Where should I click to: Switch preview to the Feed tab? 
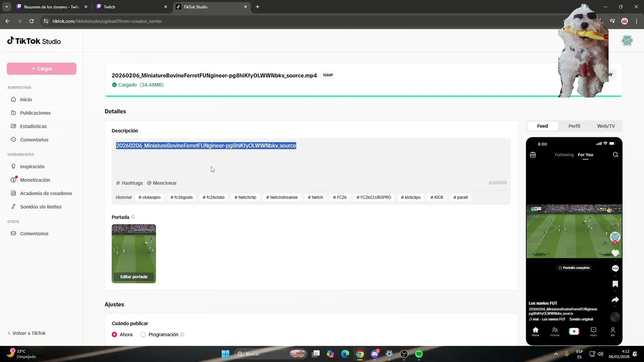coord(542,126)
